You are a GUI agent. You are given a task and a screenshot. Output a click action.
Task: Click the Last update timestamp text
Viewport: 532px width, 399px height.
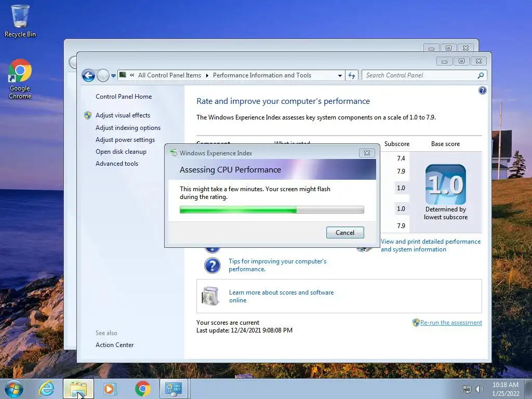(x=244, y=330)
